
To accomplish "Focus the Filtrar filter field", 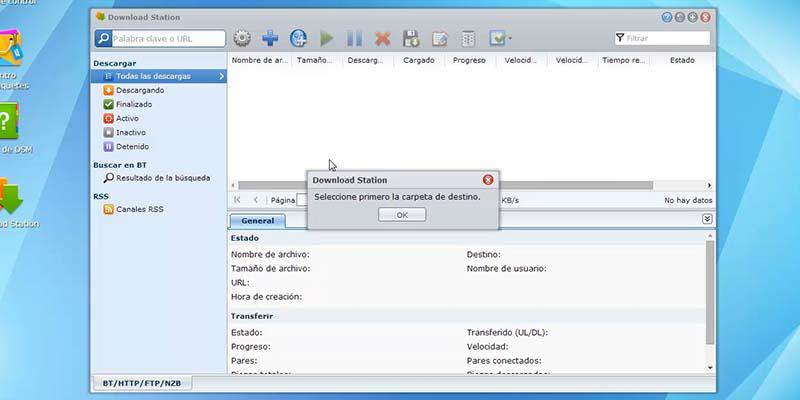I will tap(662, 38).
